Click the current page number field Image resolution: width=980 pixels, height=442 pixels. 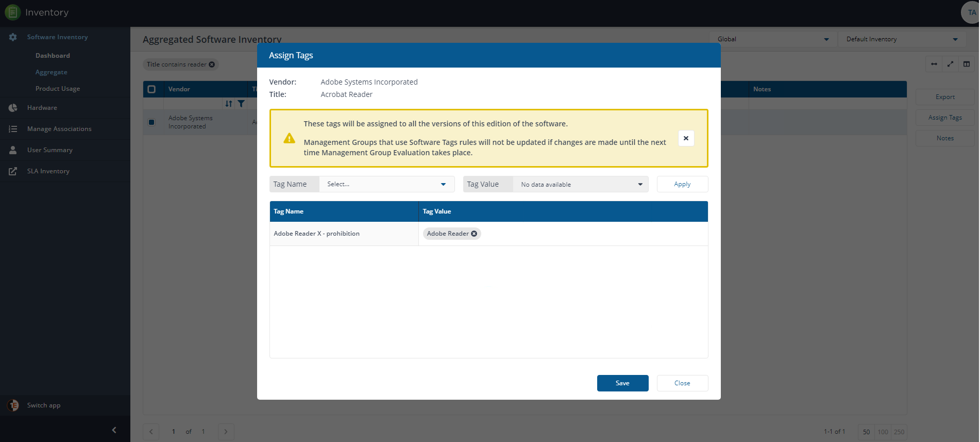point(174,432)
